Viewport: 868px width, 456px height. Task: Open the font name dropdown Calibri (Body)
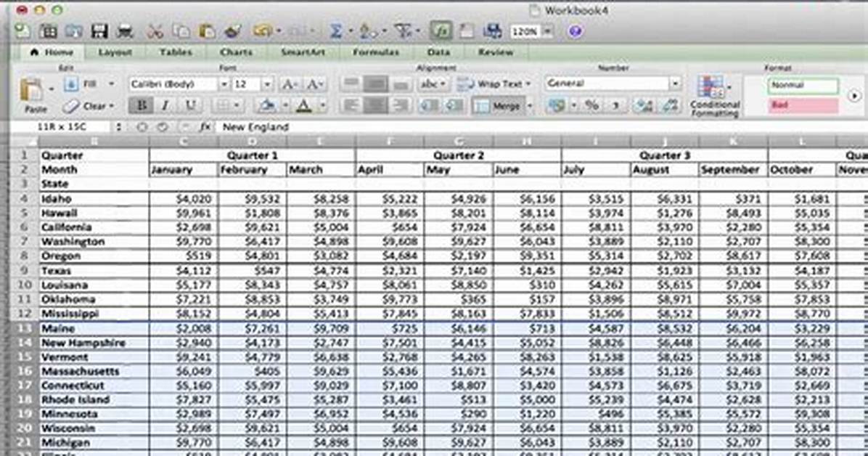point(224,84)
